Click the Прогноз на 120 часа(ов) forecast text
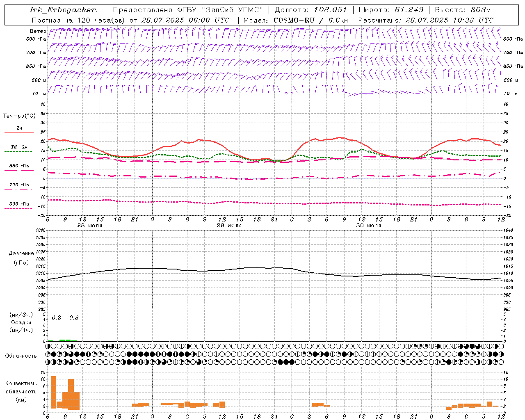525x420 pixels. pos(79,20)
